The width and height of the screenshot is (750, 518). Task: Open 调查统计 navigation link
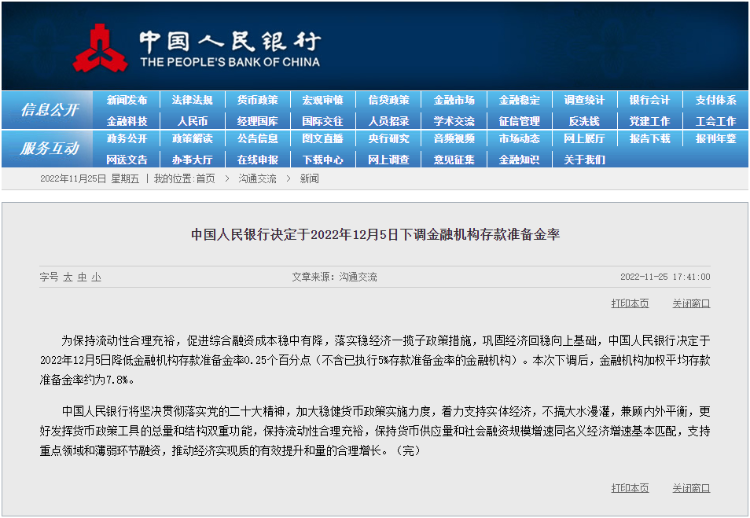pos(584,100)
